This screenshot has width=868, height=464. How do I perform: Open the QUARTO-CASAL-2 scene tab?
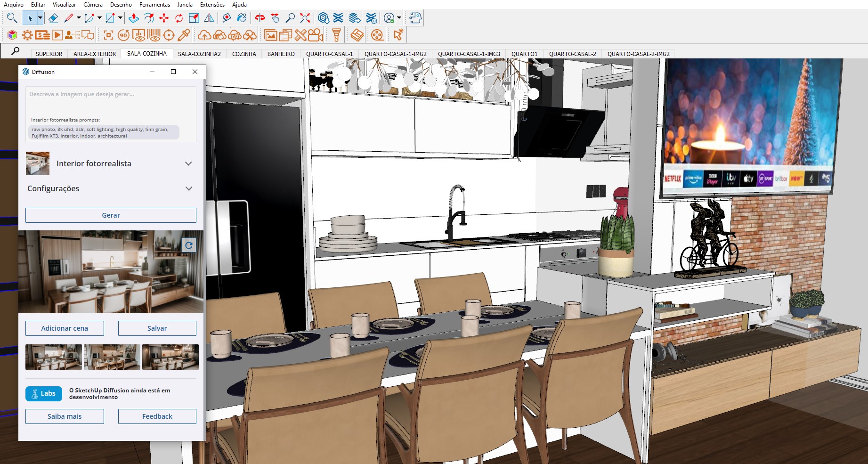(x=572, y=54)
